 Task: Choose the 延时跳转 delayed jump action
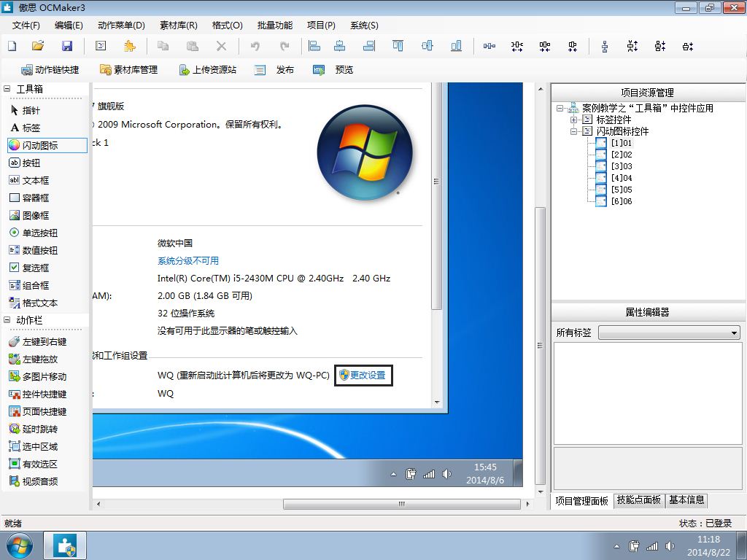(34, 429)
